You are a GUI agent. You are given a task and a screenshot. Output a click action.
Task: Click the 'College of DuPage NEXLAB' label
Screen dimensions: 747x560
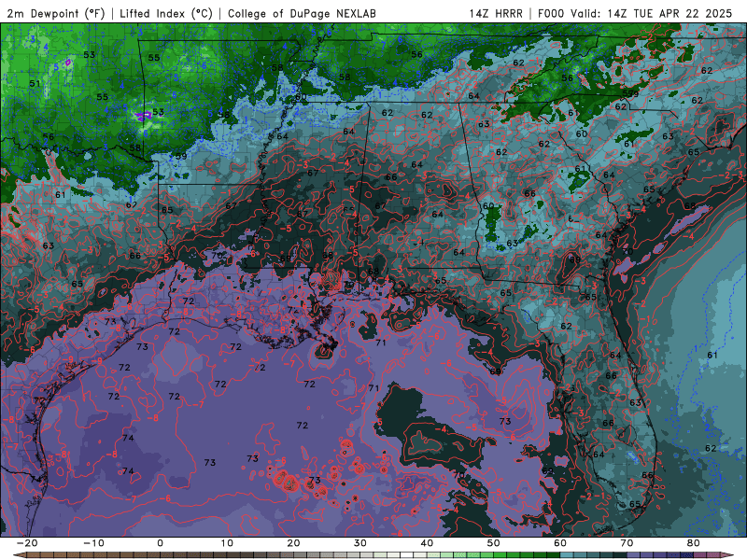coord(302,14)
